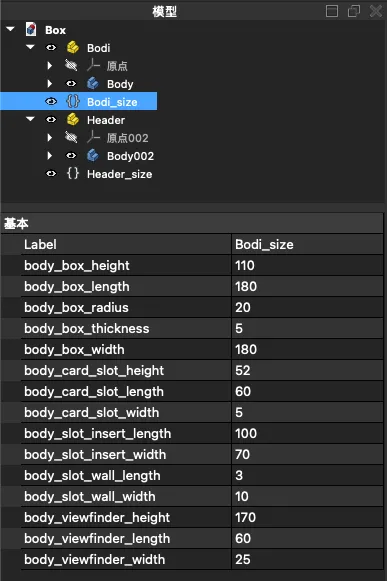Expand the Body item

coord(50,84)
